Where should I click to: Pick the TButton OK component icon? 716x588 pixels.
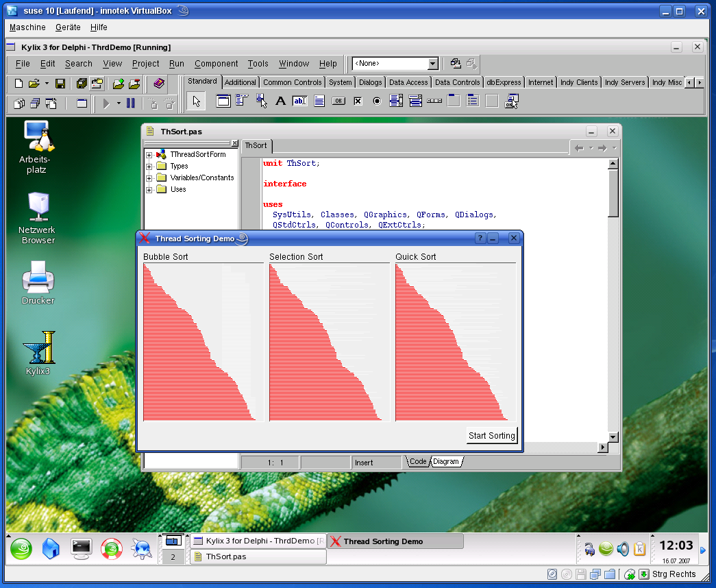point(338,101)
